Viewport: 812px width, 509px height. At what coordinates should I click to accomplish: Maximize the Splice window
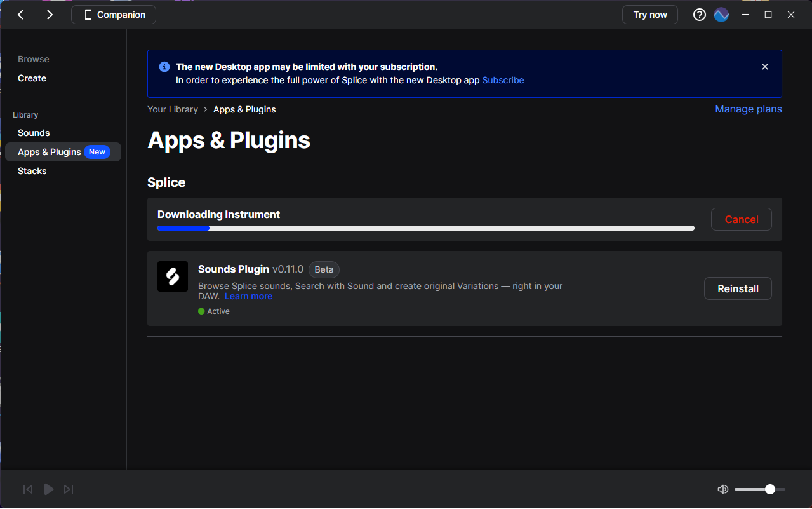click(x=768, y=15)
